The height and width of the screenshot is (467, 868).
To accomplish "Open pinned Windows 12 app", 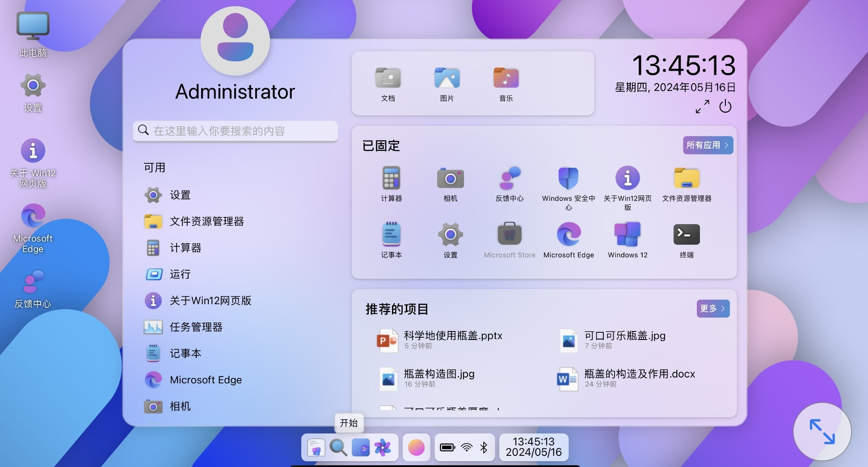I will [x=628, y=240].
